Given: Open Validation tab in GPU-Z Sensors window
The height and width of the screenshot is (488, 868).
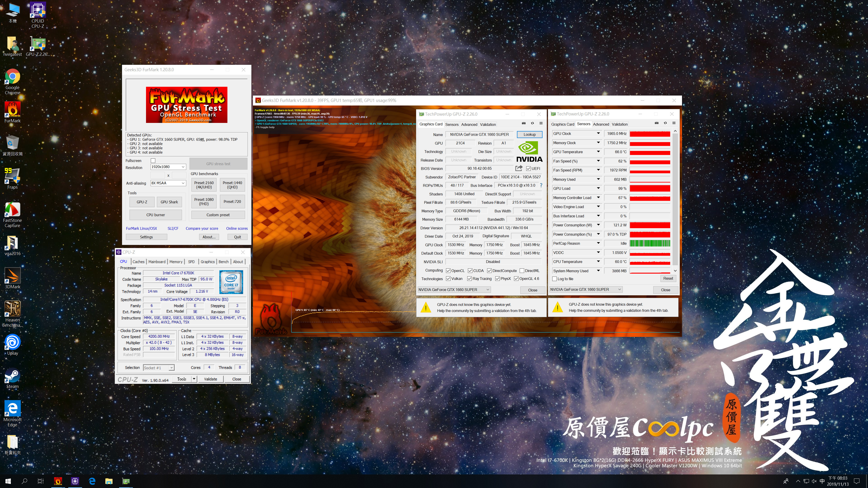Looking at the screenshot, I should point(620,124).
